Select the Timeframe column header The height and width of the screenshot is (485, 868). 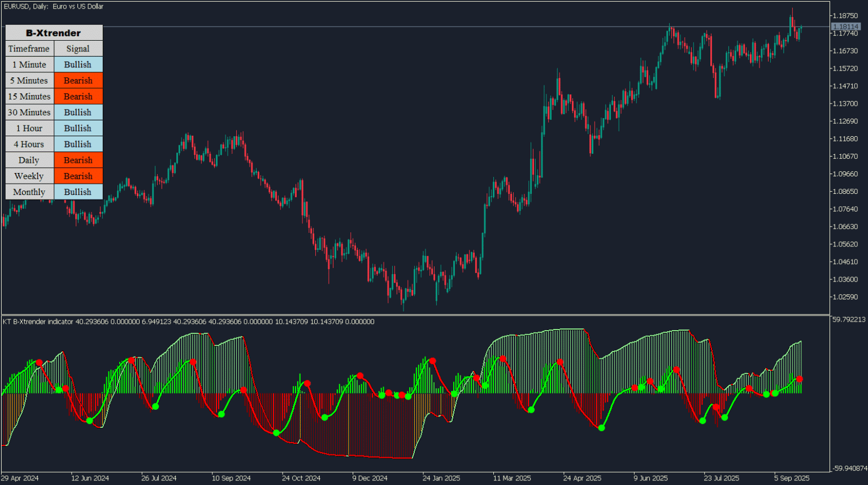click(x=29, y=49)
